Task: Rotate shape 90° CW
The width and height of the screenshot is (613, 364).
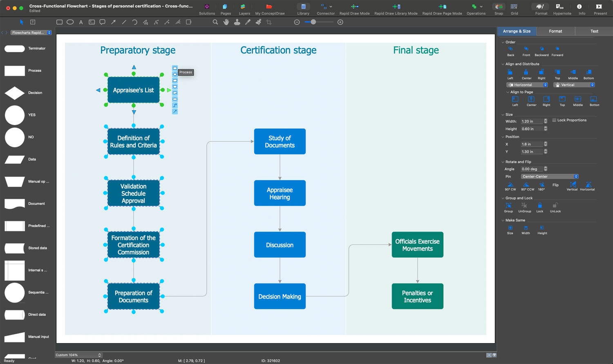Action: [510, 185]
